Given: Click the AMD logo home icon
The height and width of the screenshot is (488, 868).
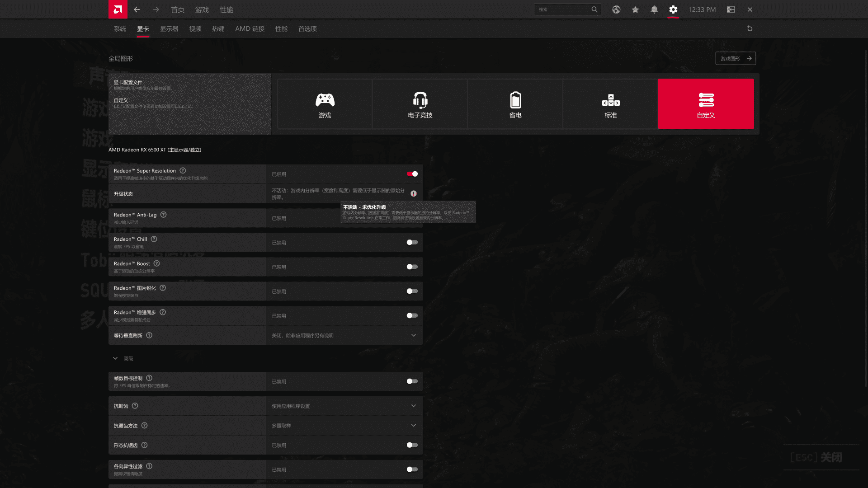Looking at the screenshot, I should 118,9.
